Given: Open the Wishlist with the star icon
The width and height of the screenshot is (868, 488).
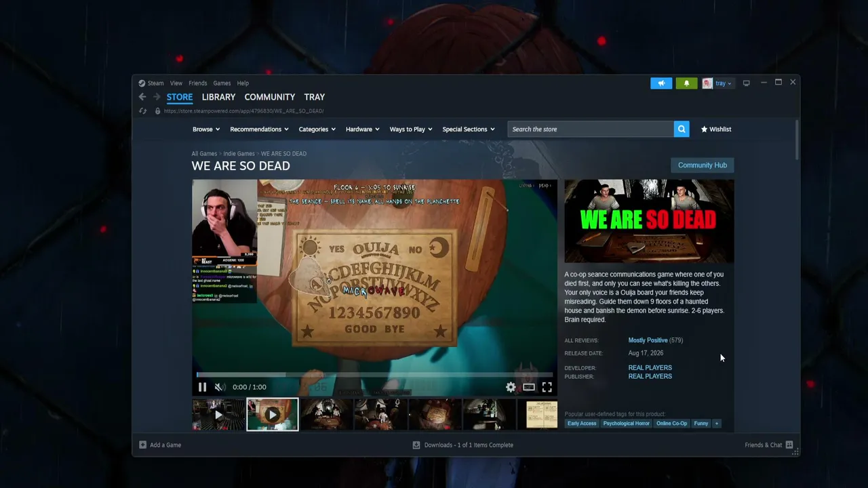Looking at the screenshot, I should tap(716, 129).
